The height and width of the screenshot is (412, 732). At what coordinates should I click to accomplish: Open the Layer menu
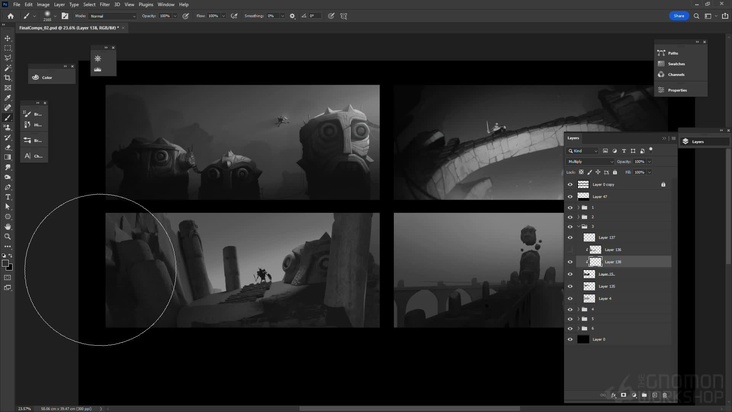[x=59, y=4]
